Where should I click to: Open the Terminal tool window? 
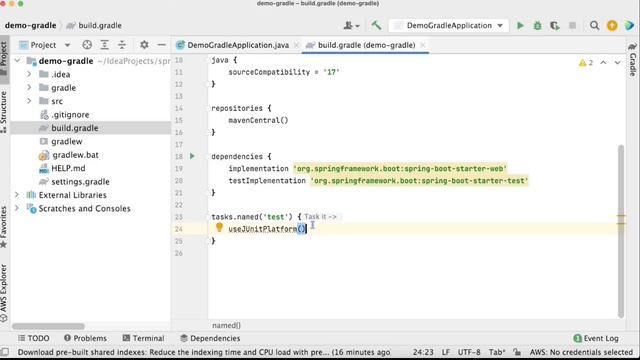click(x=143, y=338)
